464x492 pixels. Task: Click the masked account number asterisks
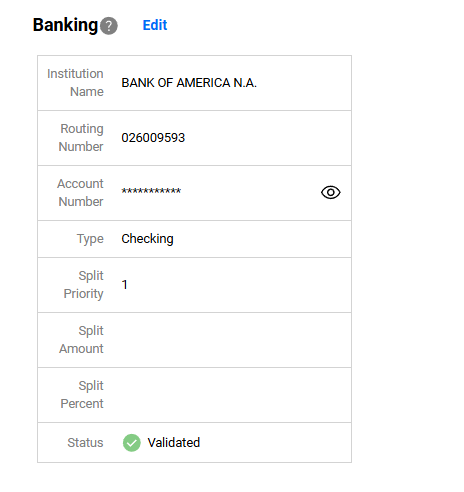point(151,191)
